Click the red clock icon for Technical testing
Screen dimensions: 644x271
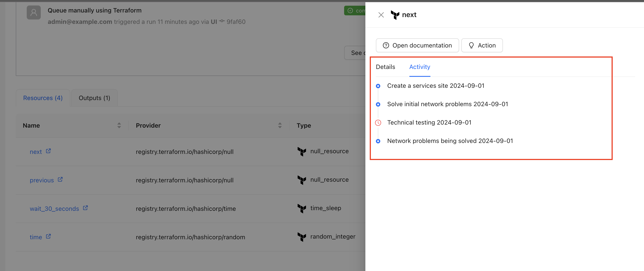(x=378, y=123)
